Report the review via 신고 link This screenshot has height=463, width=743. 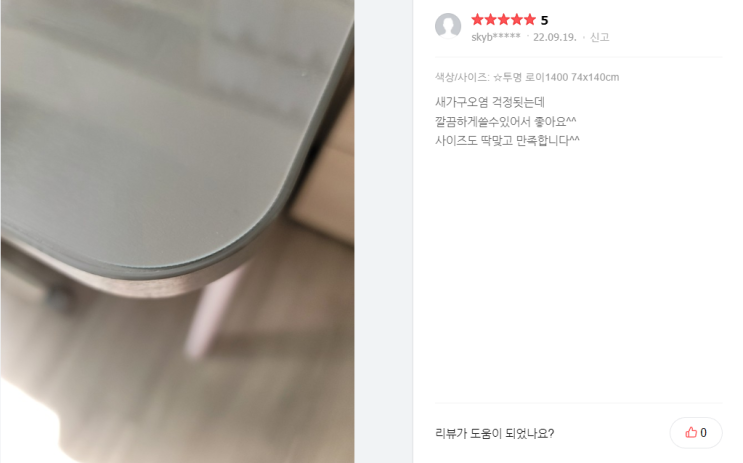pyautogui.click(x=599, y=37)
